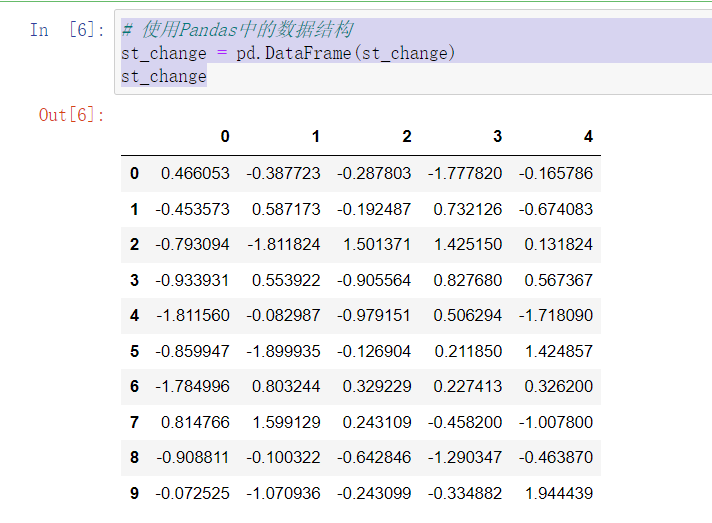Click the cell value -0.859947
This screenshot has width=712, height=523.
pyautogui.click(x=193, y=351)
